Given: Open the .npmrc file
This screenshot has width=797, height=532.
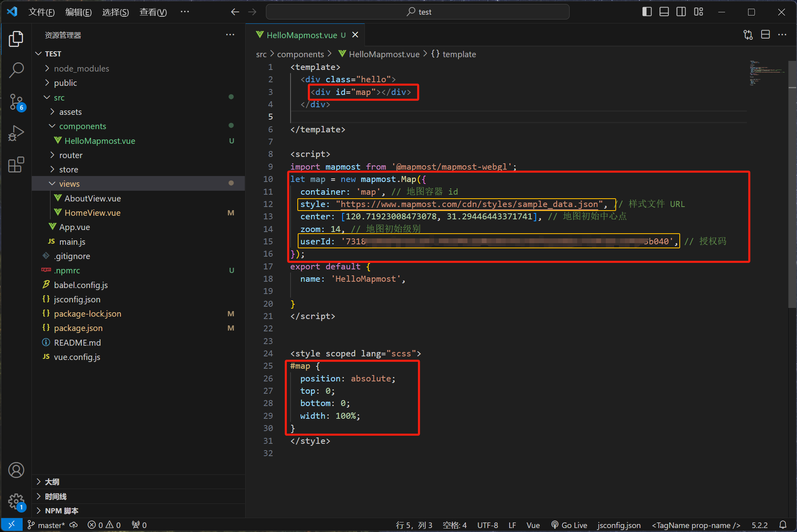Looking at the screenshot, I should [138, 270].
